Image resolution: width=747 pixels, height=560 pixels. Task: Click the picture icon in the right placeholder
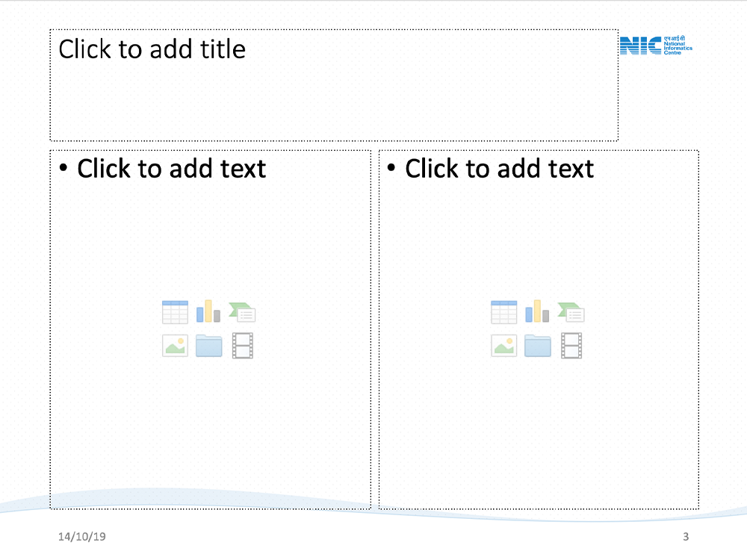[503, 345]
